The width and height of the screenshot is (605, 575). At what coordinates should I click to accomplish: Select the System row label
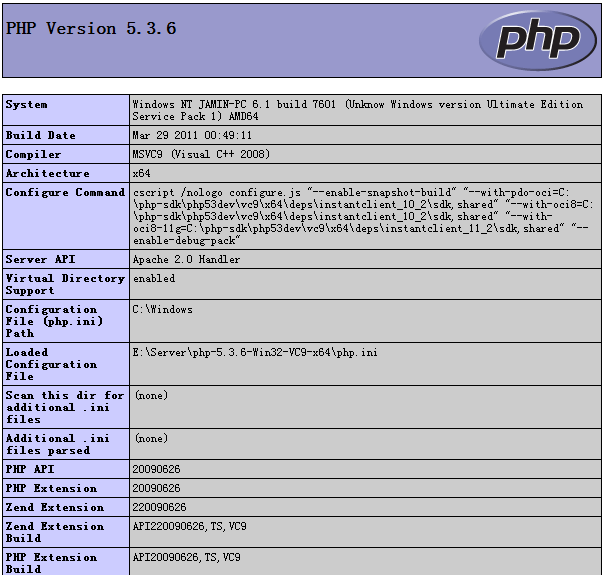(x=27, y=105)
